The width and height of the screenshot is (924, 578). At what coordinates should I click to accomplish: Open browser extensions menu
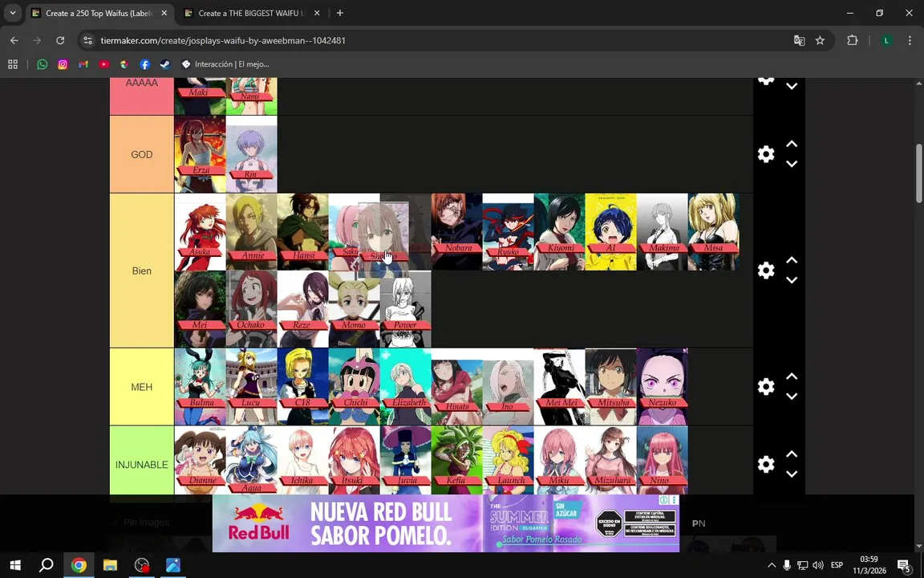[x=852, y=41]
